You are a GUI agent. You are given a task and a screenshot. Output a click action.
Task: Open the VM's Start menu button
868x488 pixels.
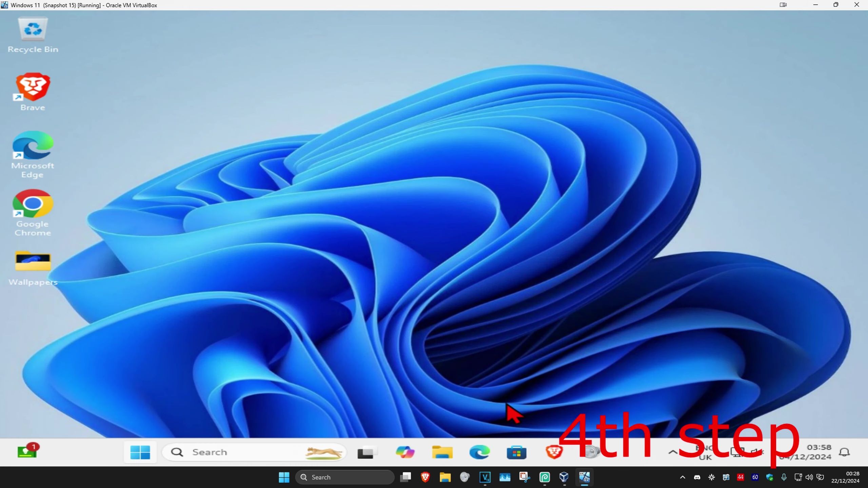(x=140, y=452)
